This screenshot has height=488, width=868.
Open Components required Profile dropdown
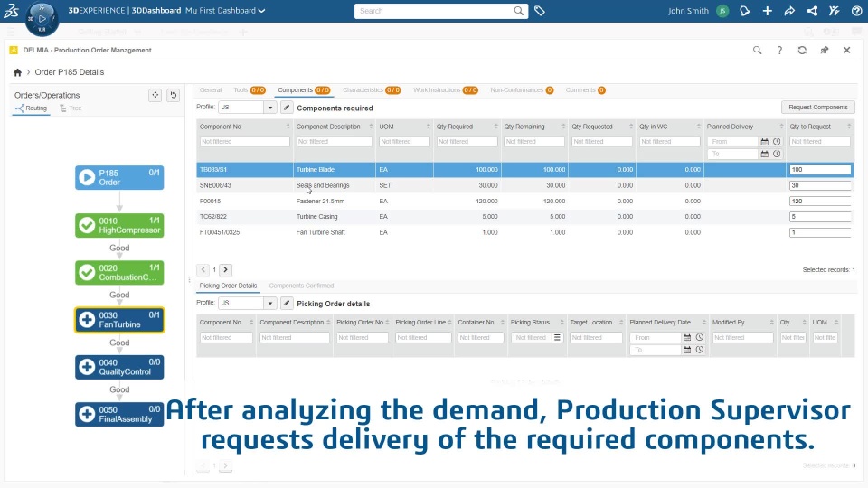tap(270, 108)
